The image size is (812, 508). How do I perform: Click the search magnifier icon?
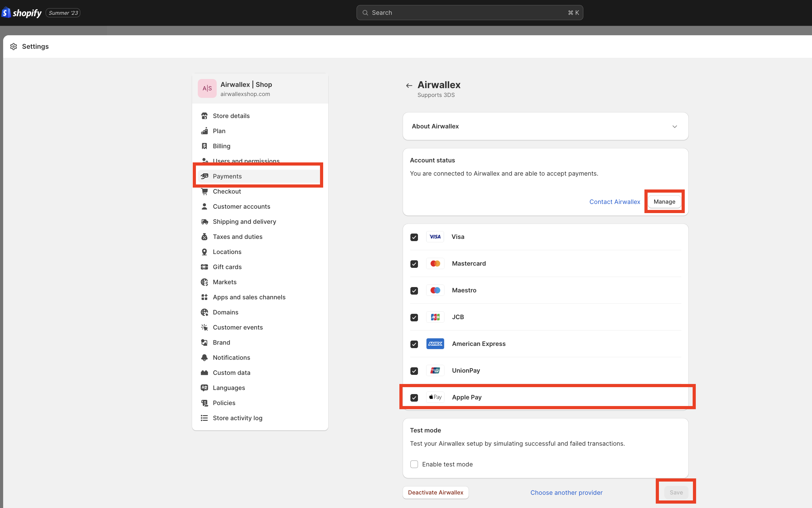(x=365, y=13)
